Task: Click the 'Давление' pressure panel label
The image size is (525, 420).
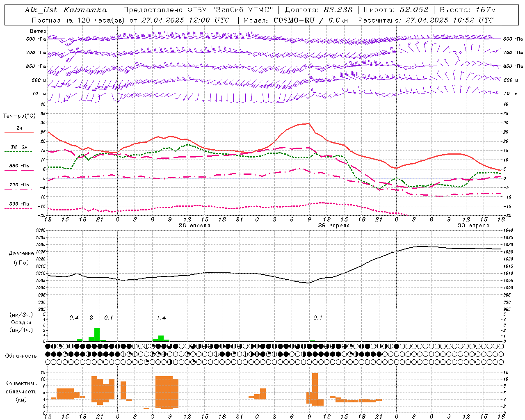Action: [x=21, y=253]
